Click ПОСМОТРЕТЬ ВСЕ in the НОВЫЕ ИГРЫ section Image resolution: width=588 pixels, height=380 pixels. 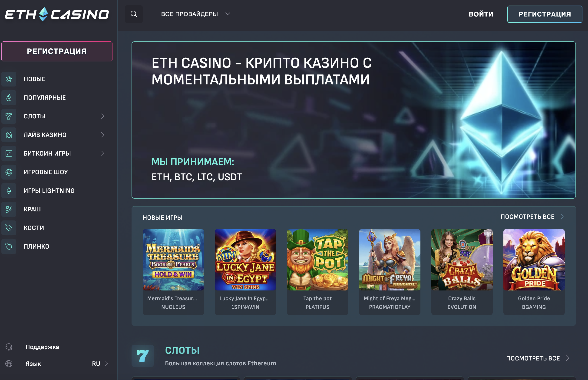coord(532,217)
